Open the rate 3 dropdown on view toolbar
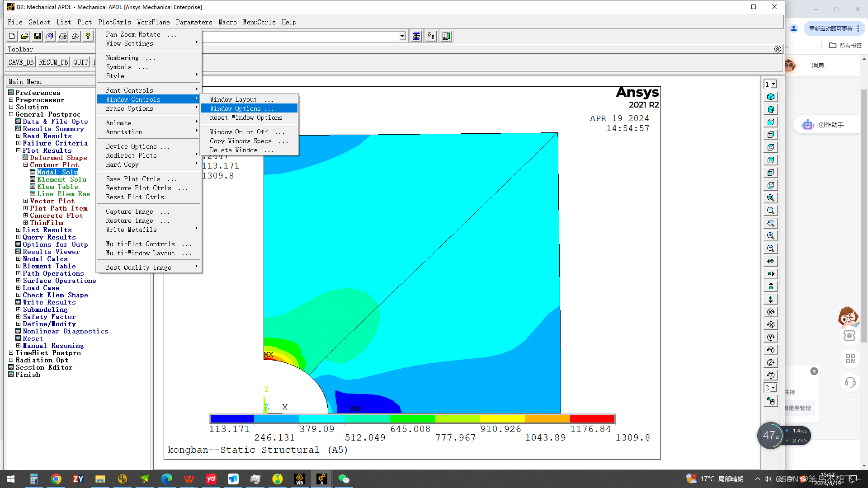This screenshot has height=488, width=868. coord(774,388)
